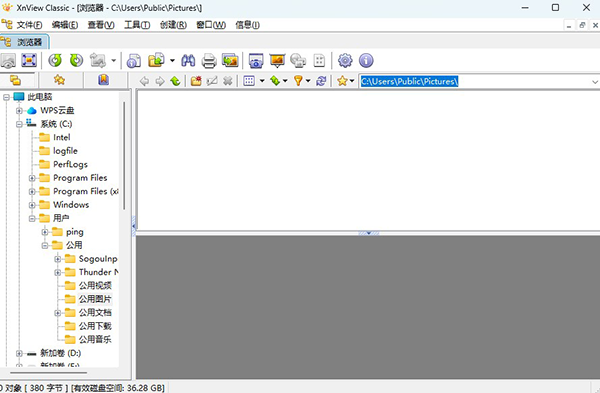Screen dimensions: 600x393
Task: Click the filter funnel icon
Action: [x=298, y=81]
